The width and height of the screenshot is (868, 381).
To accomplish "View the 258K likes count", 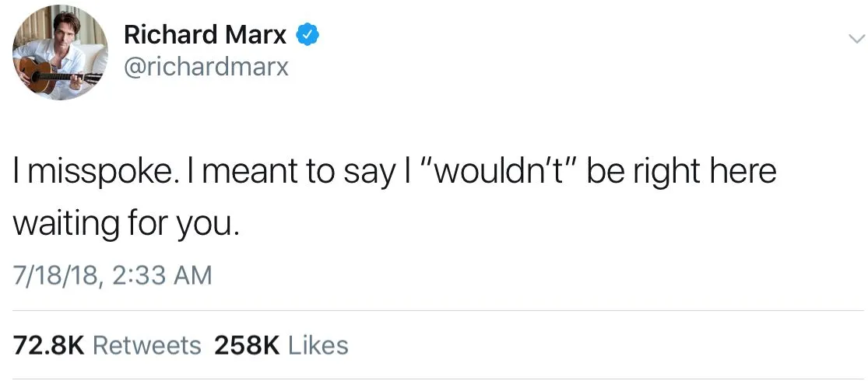I will pos(245,344).
